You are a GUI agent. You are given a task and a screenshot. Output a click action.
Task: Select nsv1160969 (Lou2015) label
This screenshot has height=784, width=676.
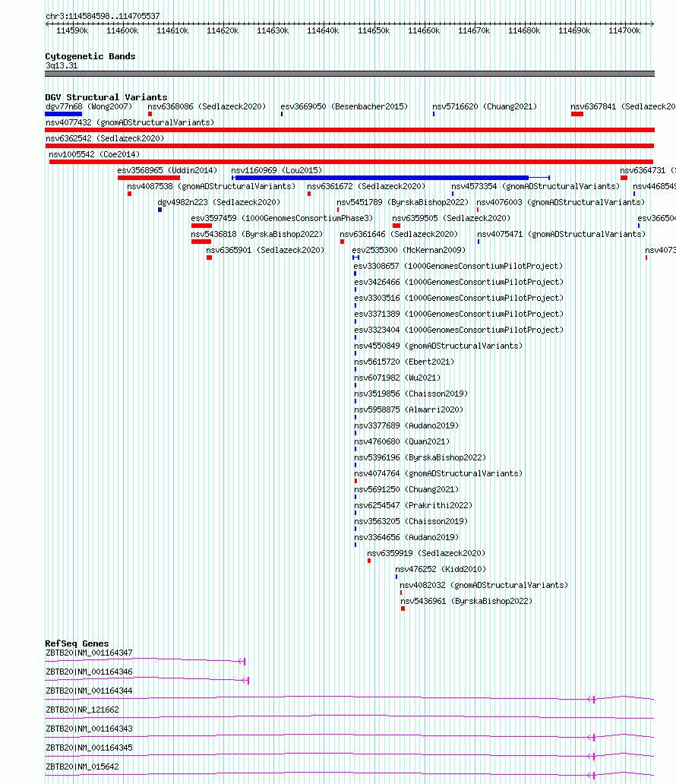(276, 170)
